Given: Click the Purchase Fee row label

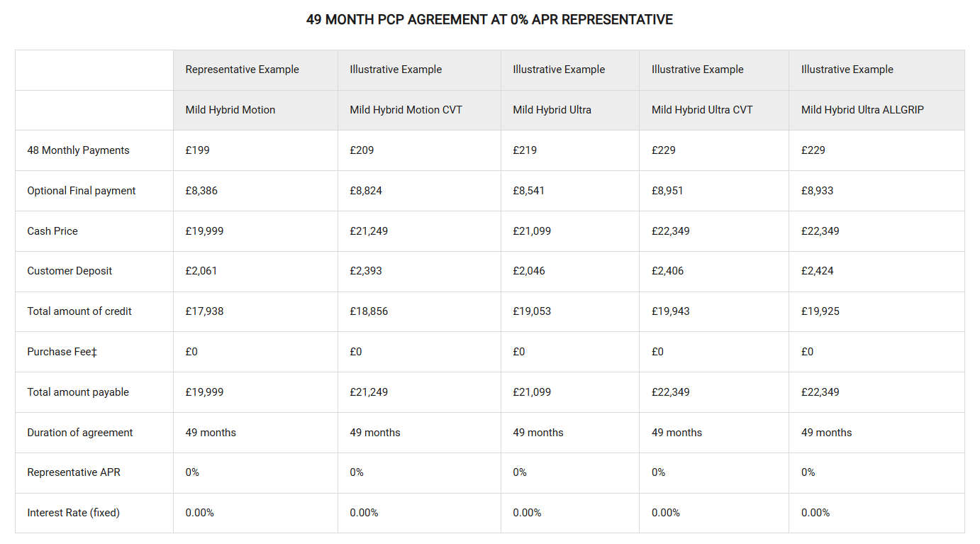Looking at the screenshot, I should coord(62,352).
